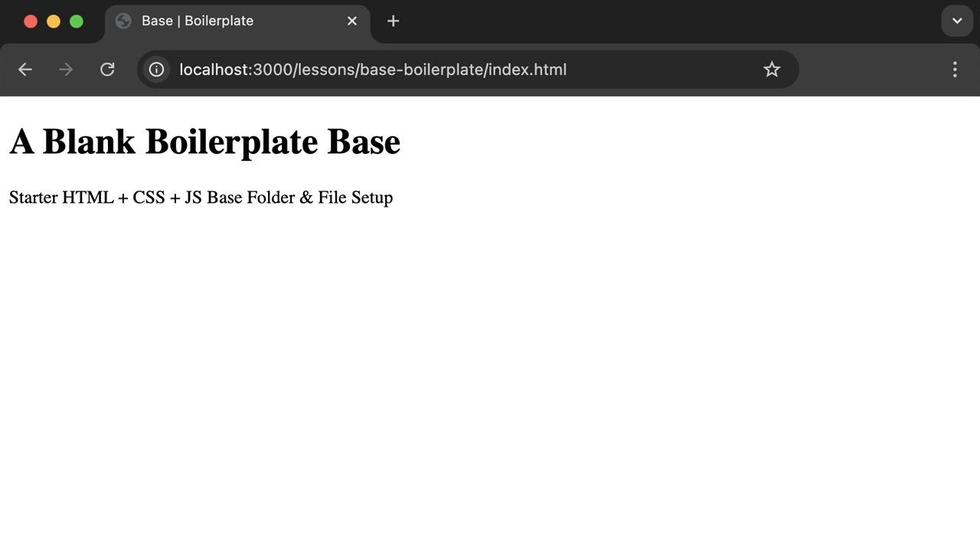This screenshot has height=551, width=980.
Task: Click the back navigation arrow
Action: (24, 69)
